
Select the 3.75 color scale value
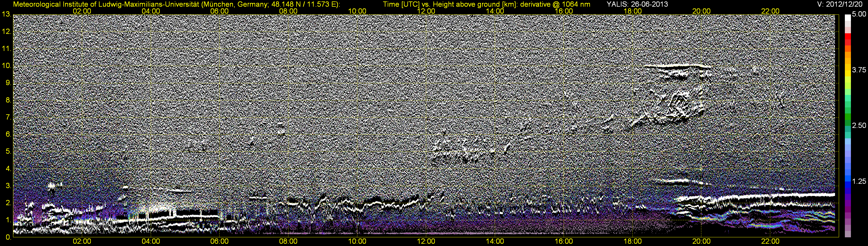point(859,70)
